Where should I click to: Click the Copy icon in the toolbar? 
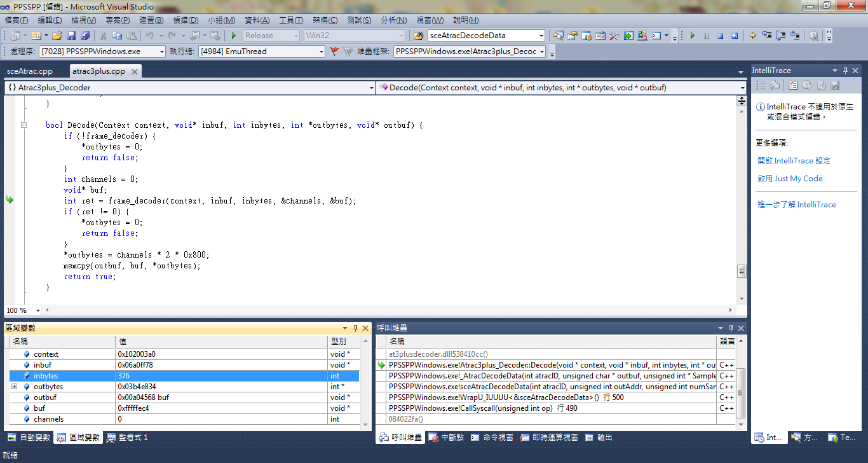click(118, 36)
